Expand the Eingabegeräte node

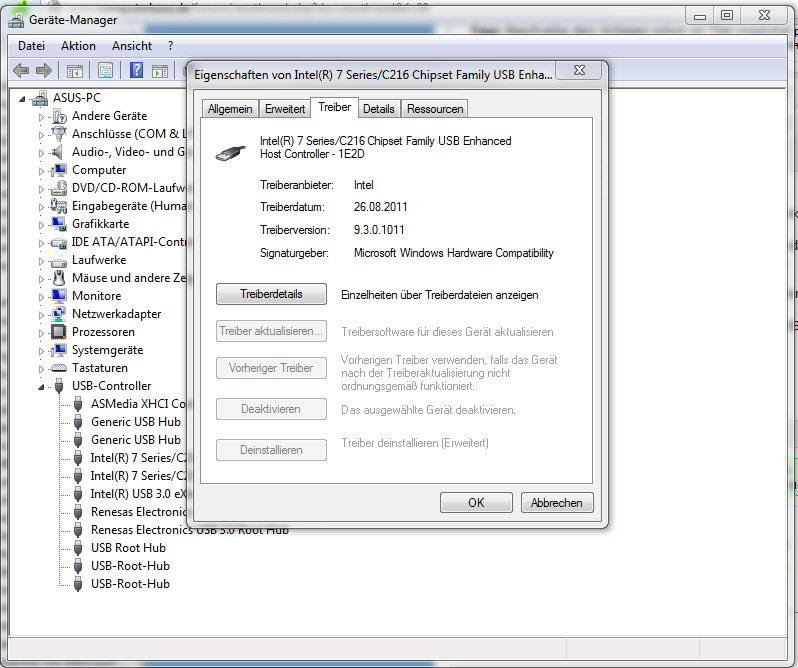[x=41, y=207]
